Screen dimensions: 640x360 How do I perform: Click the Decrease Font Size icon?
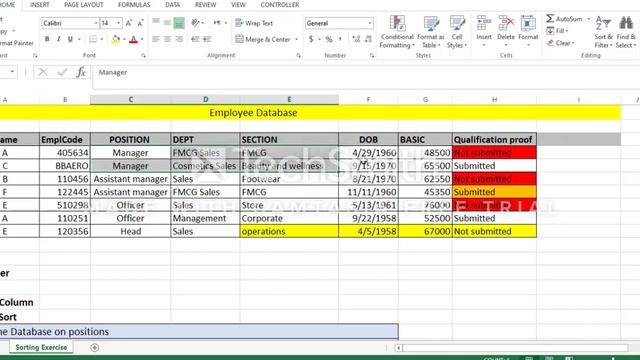click(x=140, y=23)
